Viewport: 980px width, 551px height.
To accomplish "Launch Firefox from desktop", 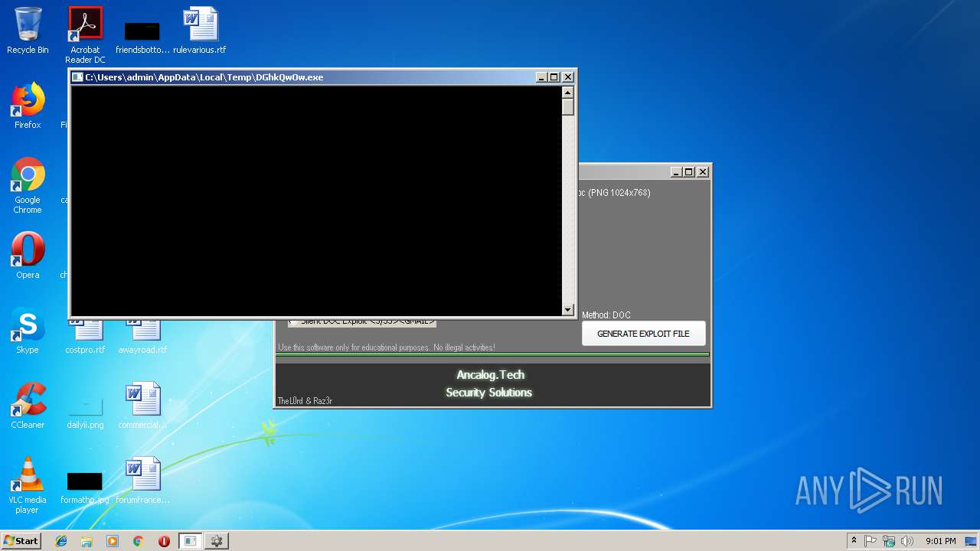I will [28, 106].
